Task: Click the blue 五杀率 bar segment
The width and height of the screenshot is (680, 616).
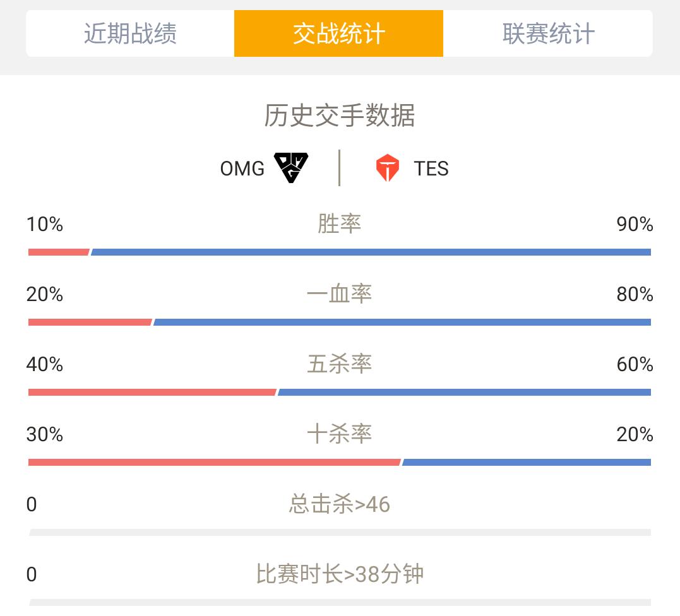Action: (x=465, y=393)
